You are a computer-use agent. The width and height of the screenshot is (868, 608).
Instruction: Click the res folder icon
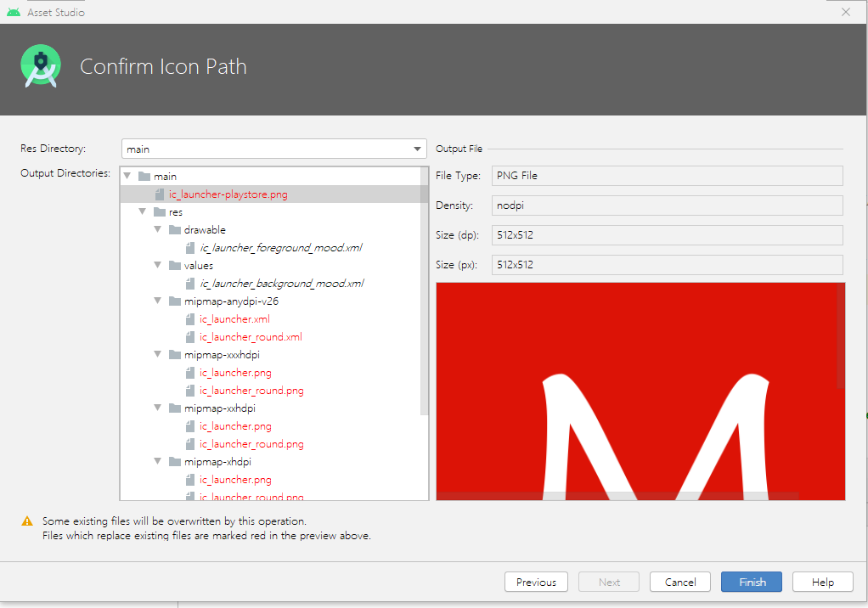(159, 212)
